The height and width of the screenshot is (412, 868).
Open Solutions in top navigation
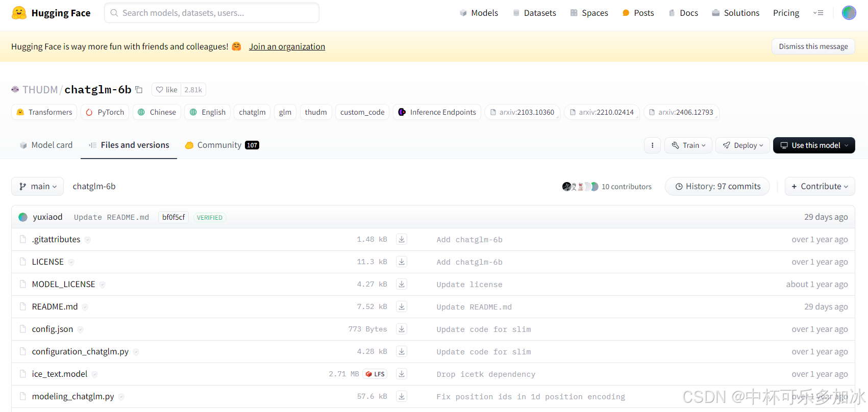(735, 13)
